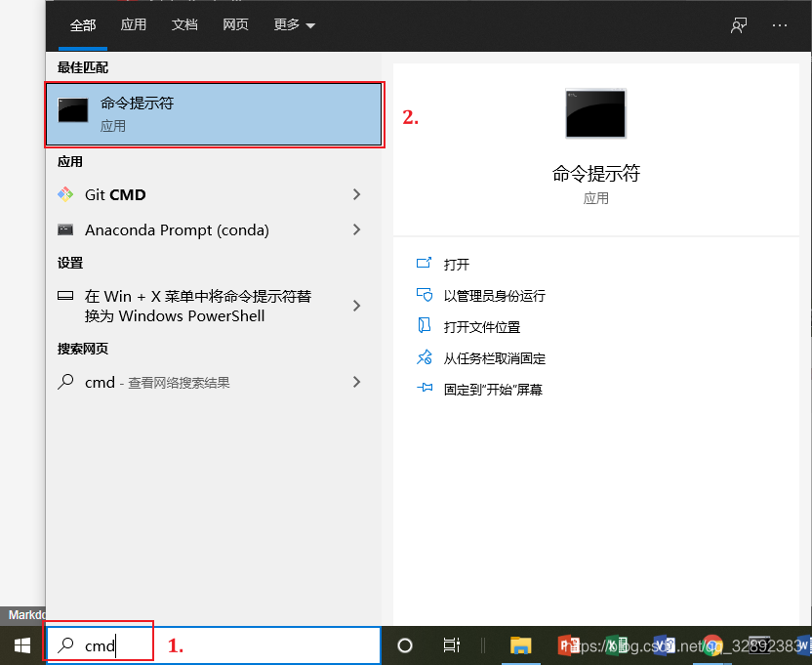Open the three-dots options menu
This screenshot has height=665, width=812.
(780, 24)
